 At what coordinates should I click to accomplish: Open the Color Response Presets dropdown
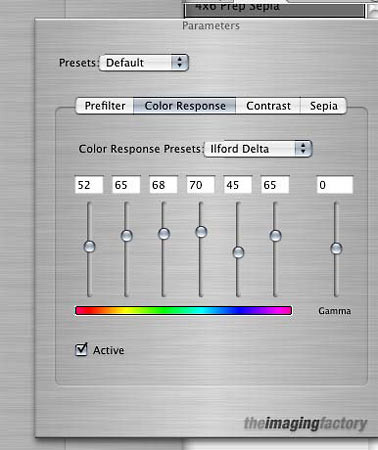tap(258, 149)
